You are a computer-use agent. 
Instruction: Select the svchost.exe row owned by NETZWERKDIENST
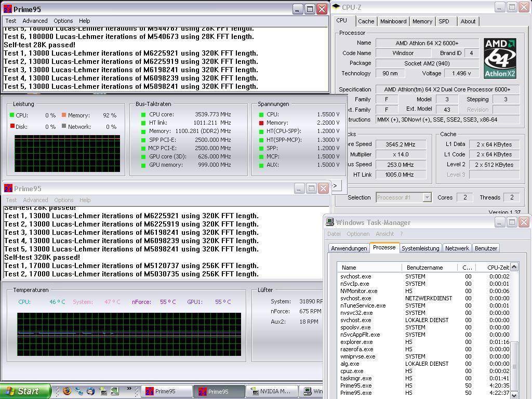pyautogui.click(x=423, y=298)
